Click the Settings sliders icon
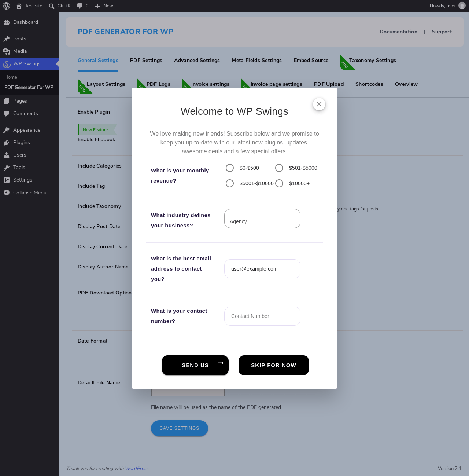Screen dimensions: 469x476 point(7,180)
